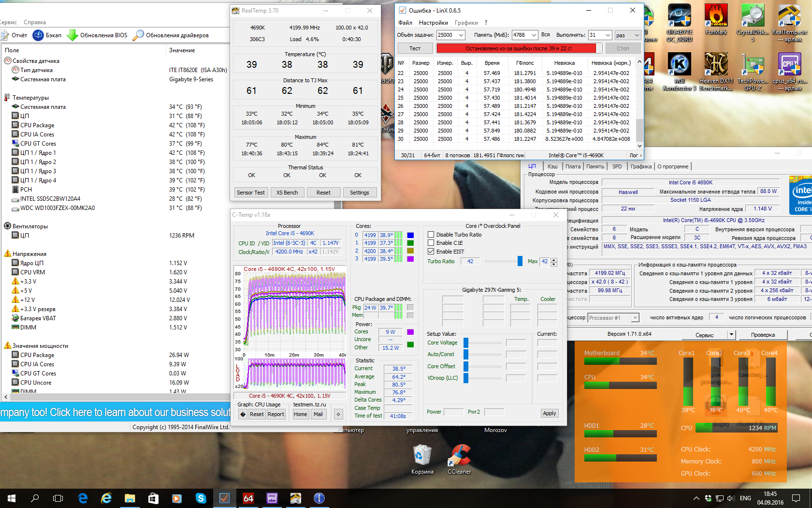Launch the CCleaner desktop shortcut
The height and width of the screenshot is (508, 812).
(459, 460)
